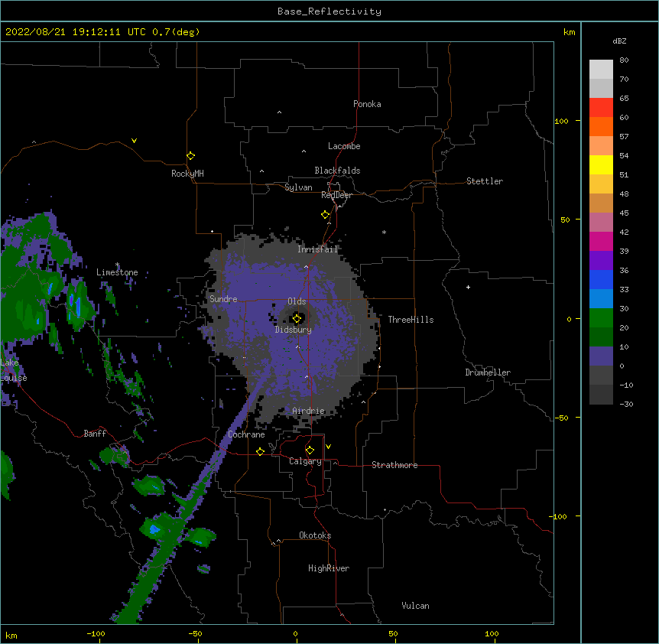Click the white plus marker west of Drumheller
Screen dimensions: 659x644
468,287
